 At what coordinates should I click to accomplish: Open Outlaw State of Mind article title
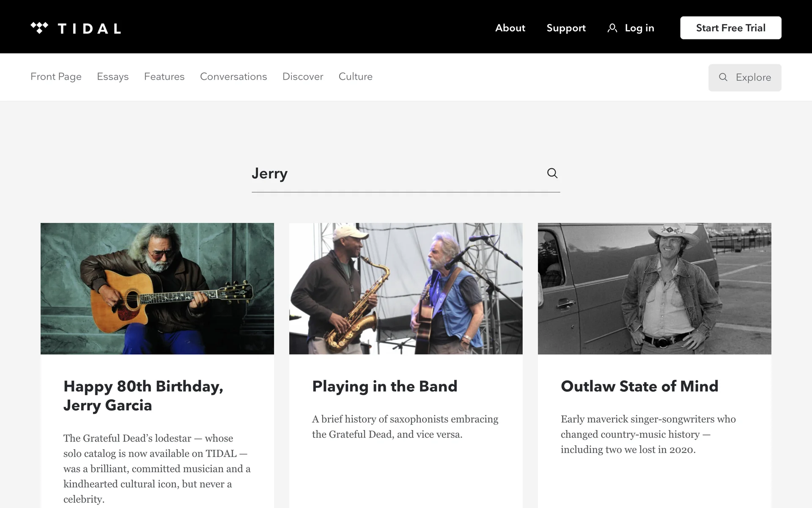pos(639,386)
